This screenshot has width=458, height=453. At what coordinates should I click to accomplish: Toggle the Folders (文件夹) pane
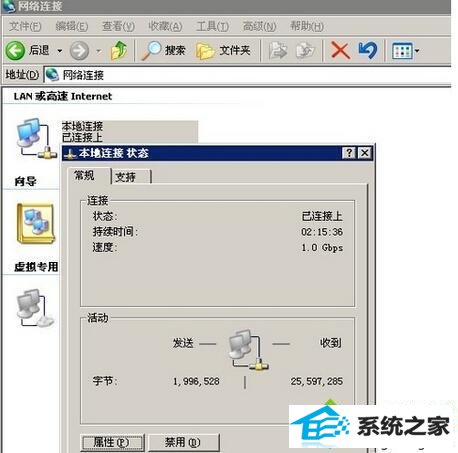pyautogui.click(x=223, y=51)
